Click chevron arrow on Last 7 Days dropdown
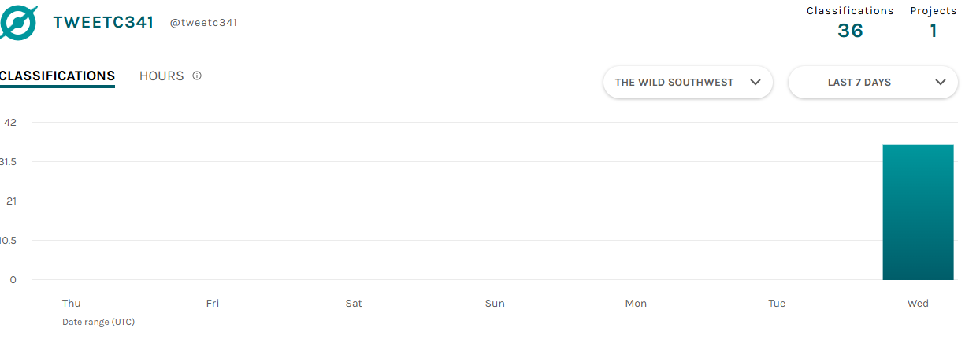Viewport: 980px width, 343px height. [x=940, y=82]
